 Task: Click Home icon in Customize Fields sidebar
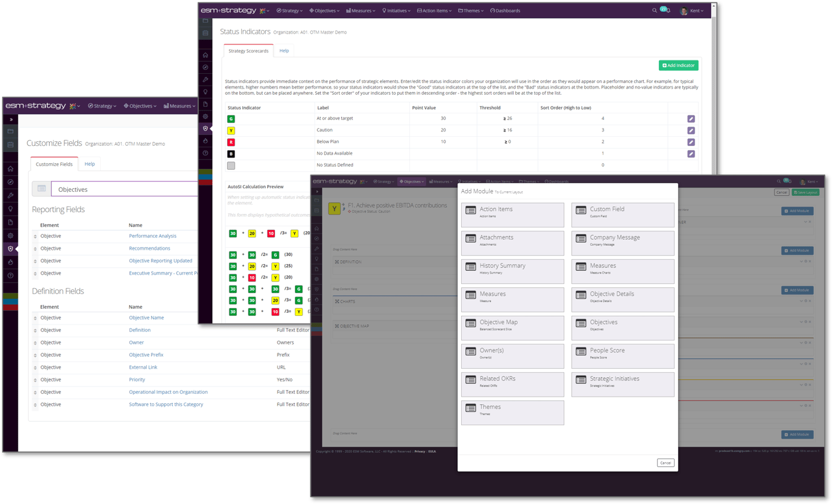coord(10,169)
